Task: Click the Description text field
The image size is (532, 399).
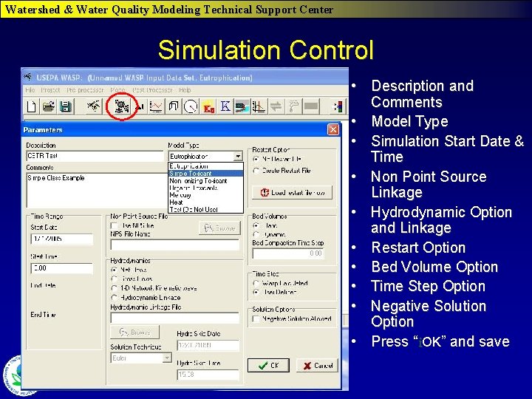Action: point(95,156)
